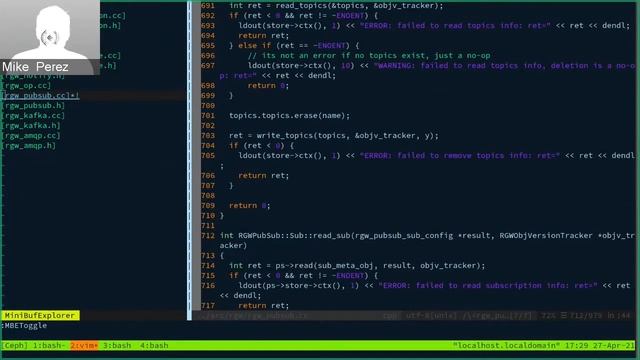The width and height of the screenshot is (640, 360).
Task: Click the 'failed to remove topics info' string
Action: [460, 156]
